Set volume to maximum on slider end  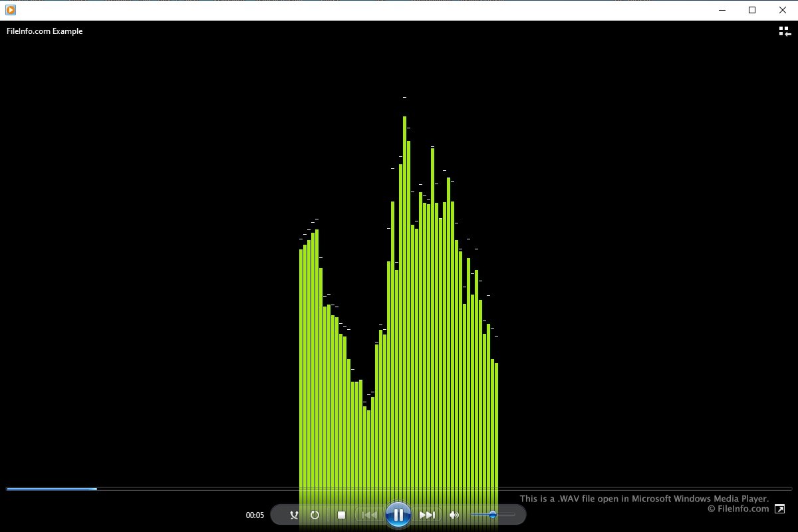click(x=514, y=515)
